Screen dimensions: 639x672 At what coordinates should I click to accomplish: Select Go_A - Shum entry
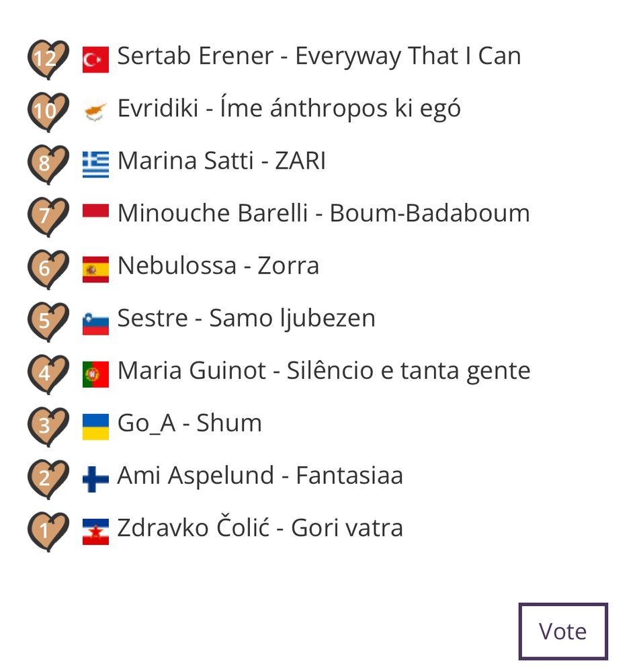point(189,423)
